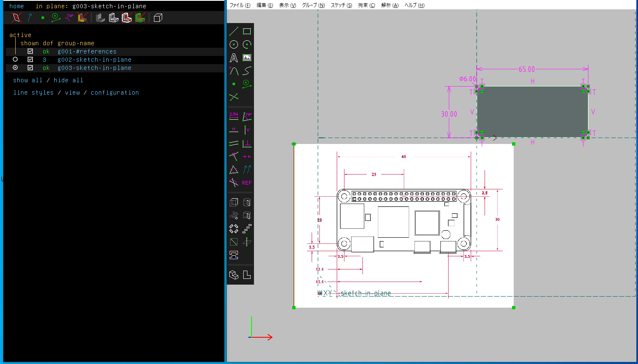
Task: Click the 65.00 dimension label in canvas
Action: (526, 70)
